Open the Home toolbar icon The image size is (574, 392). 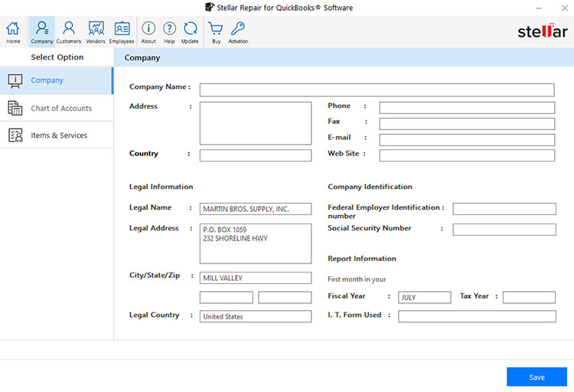tap(13, 32)
